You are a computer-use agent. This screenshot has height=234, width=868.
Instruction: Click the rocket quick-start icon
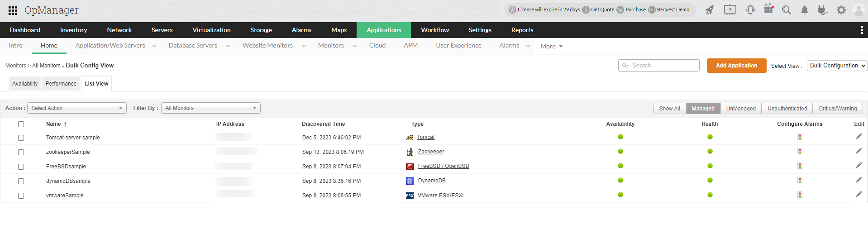[709, 10]
